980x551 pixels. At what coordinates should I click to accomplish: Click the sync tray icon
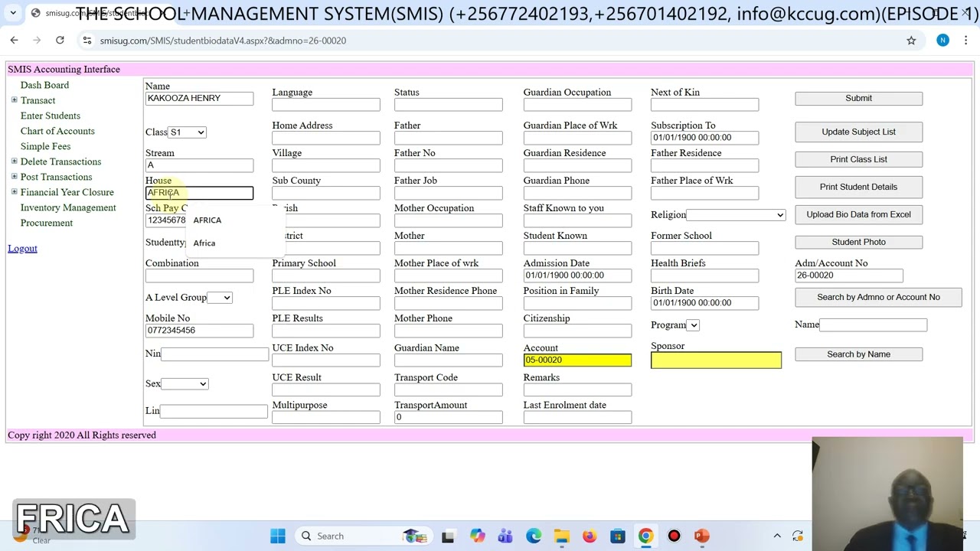click(x=798, y=536)
